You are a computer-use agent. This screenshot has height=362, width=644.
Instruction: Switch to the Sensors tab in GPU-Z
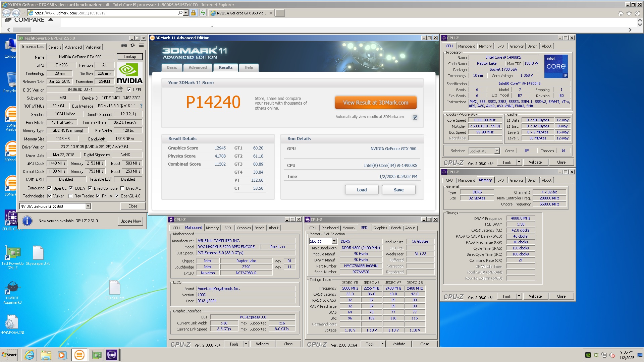click(55, 47)
